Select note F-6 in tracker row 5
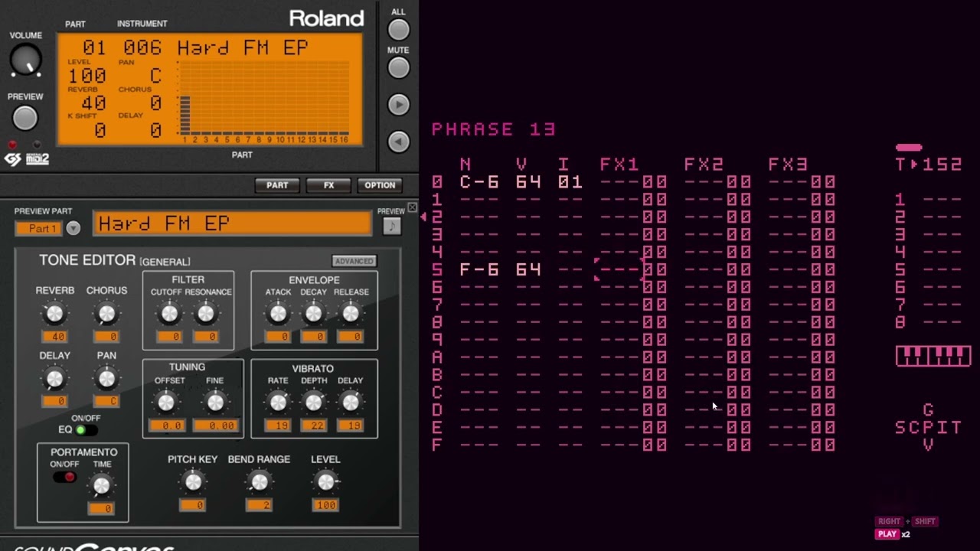 [479, 269]
